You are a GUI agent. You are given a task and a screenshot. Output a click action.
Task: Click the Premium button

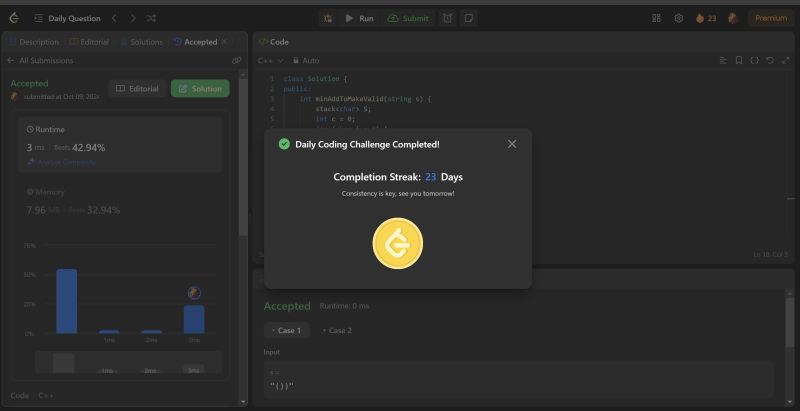tap(771, 18)
